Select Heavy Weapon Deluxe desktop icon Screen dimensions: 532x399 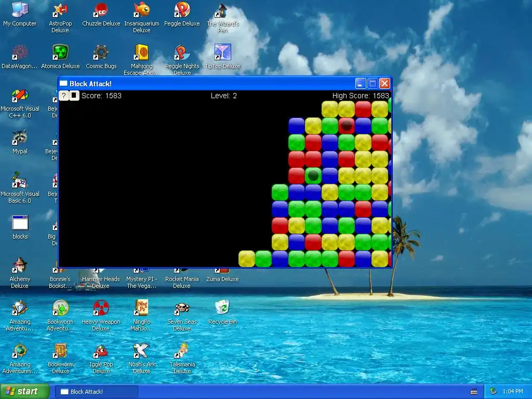pyautogui.click(x=101, y=315)
